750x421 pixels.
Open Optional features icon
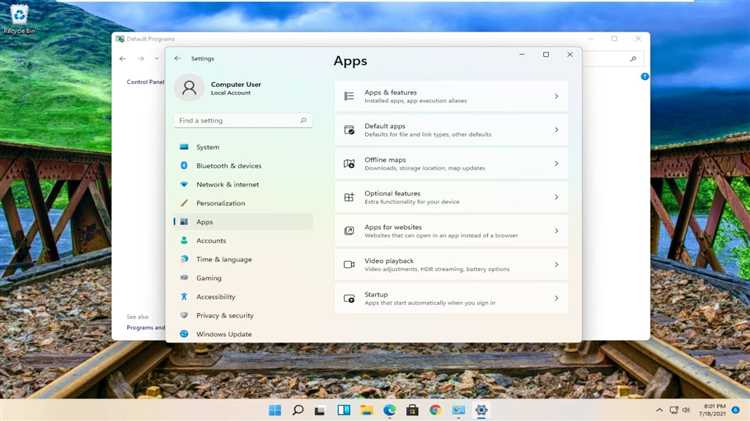click(x=349, y=197)
